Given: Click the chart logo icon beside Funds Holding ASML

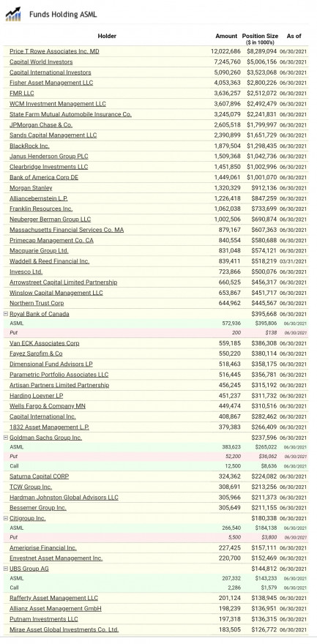Looking at the screenshot, I should (x=12, y=14).
